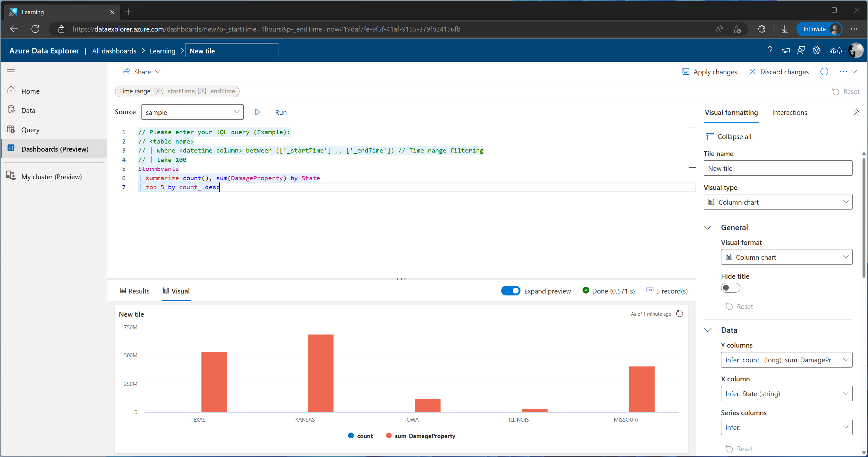The width and height of the screenshot is (868, 457).
Task: Click Collapse all in formatting pane
Action: pos(728,136)
